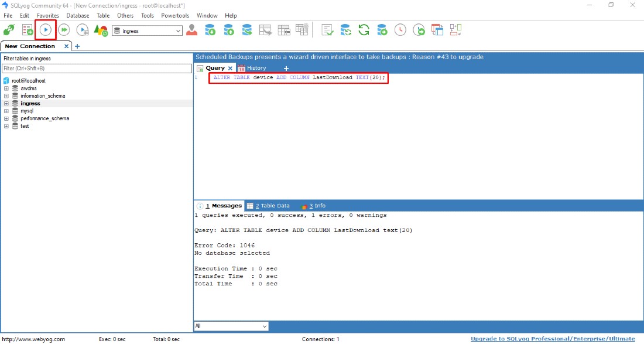
Task: Open the All filter dropdown at bottom
Action: pyautogui.click(x=231, y=326)
